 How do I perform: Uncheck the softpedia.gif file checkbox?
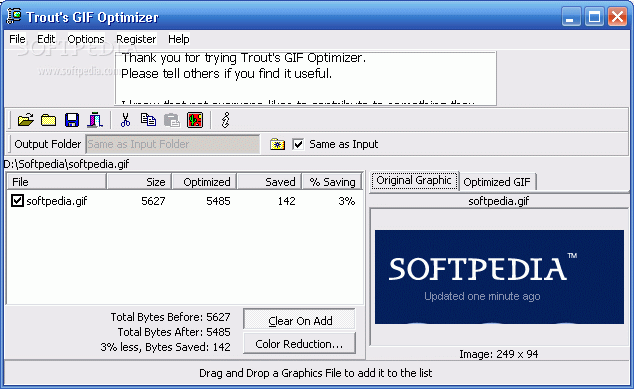tap(17, 201)
